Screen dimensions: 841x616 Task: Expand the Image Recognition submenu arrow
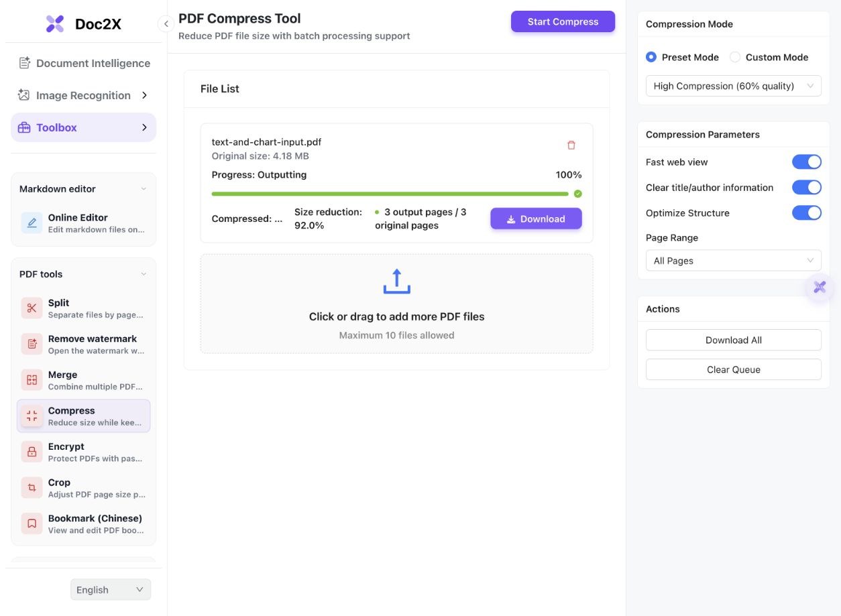(x=144, y=95)
